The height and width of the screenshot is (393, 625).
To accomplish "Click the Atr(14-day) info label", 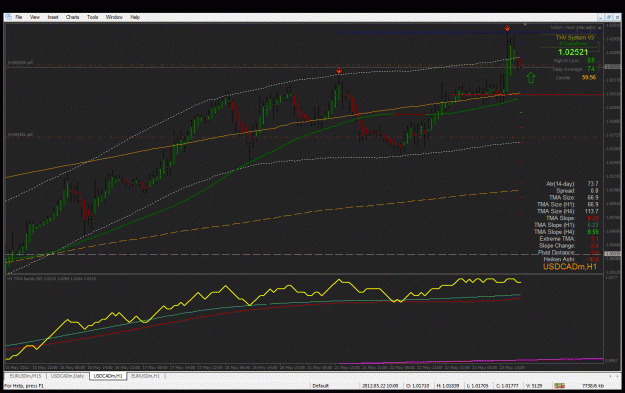I will pos(560,184).
